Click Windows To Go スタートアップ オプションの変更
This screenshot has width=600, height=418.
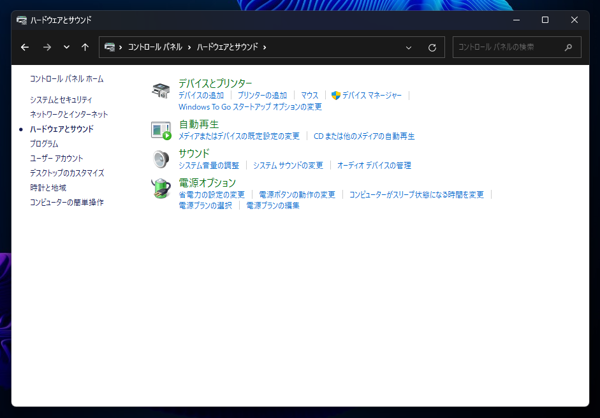click(250, 107)
